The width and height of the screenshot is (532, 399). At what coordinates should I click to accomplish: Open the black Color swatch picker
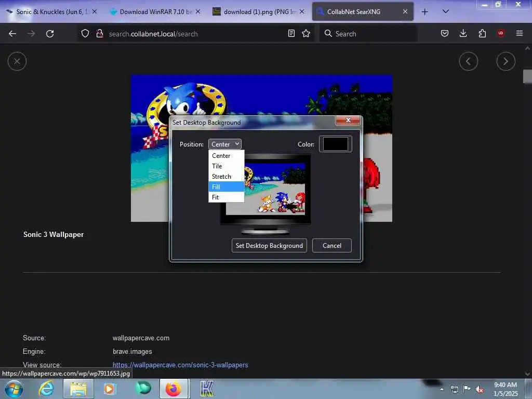coord(336,144)
